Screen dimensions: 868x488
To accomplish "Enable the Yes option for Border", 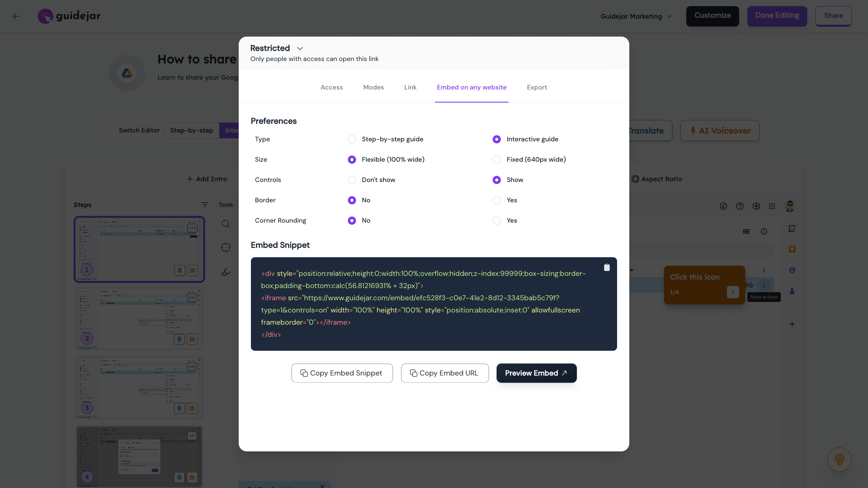I will 497,200.
